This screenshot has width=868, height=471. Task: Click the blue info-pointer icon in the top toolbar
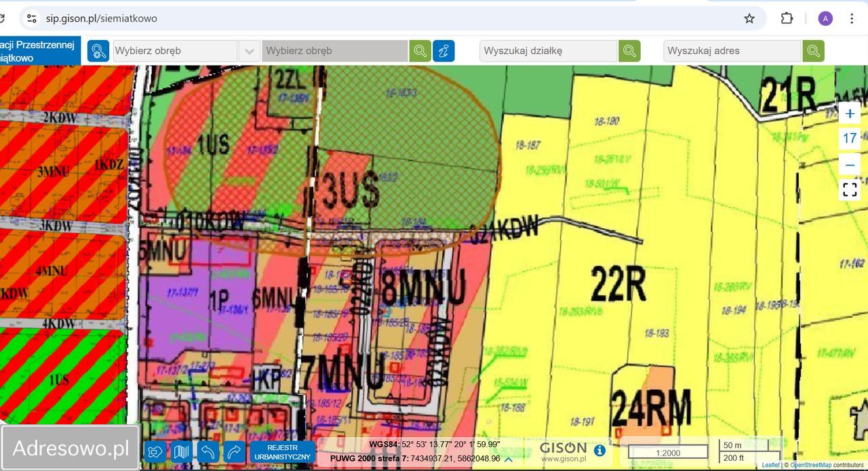(x=443, y=51)
